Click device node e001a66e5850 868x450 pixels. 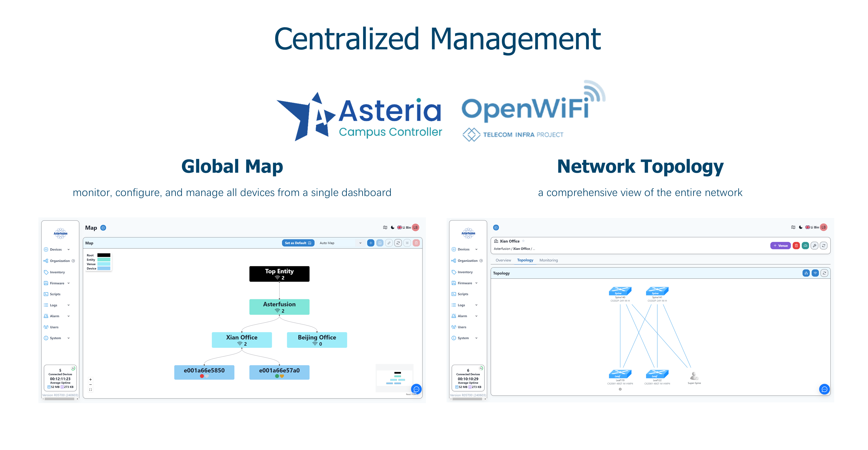click(x=204, y=372)
